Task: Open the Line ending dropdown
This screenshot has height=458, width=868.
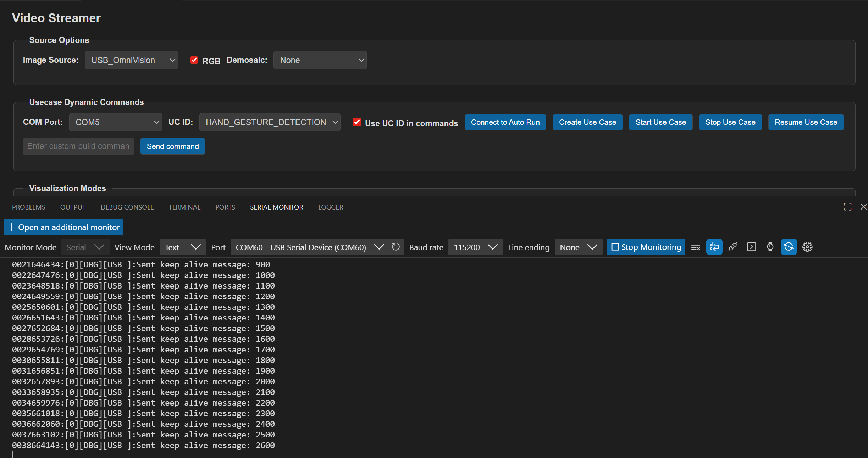Action: pyautogui.click(x=579, y=247)
